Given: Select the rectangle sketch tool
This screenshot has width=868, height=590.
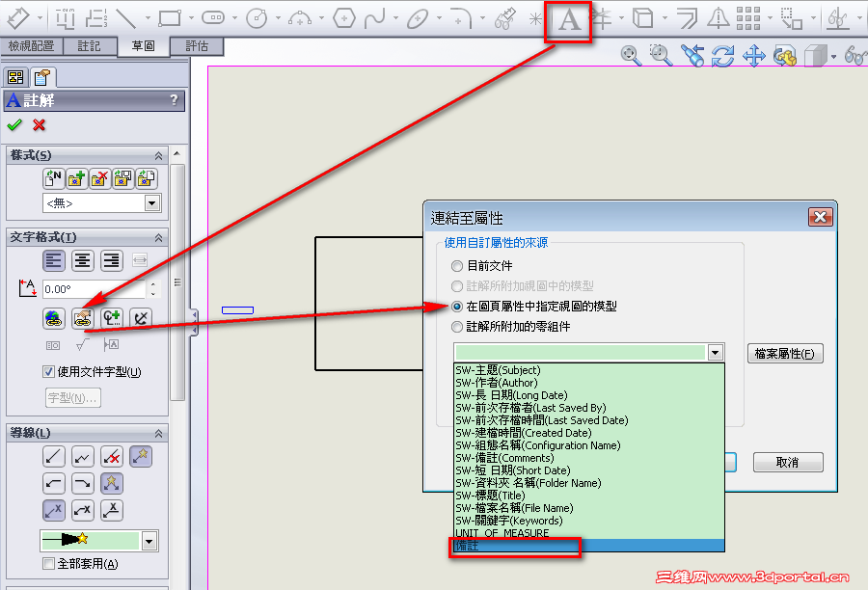Looking at the screenshot, I should click(x=171, y=16).
